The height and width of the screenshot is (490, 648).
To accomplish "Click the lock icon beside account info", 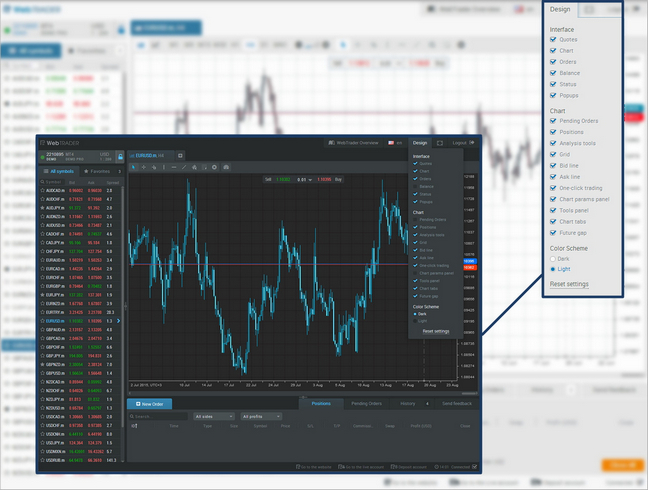I will pyautogui.click(x=120, y=156).
